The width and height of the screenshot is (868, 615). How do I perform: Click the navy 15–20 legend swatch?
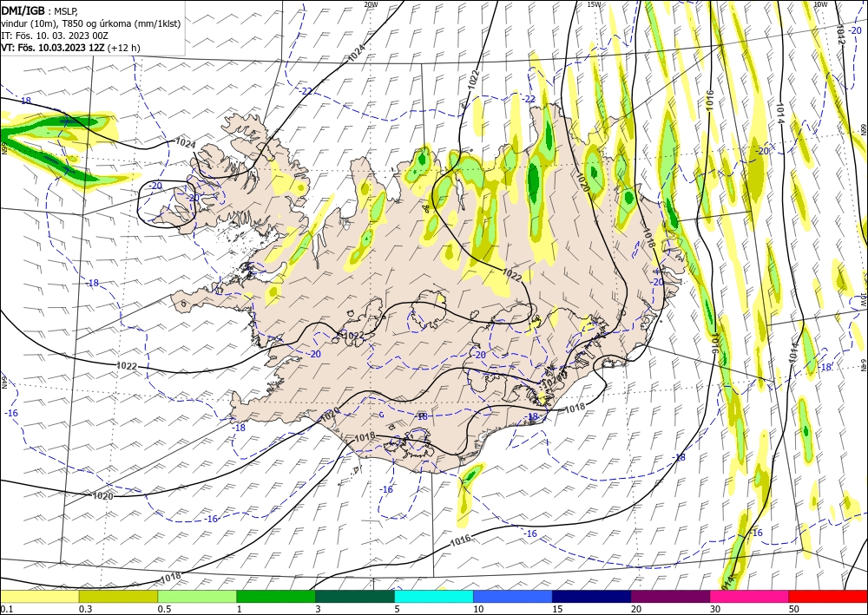click(592, 596)
